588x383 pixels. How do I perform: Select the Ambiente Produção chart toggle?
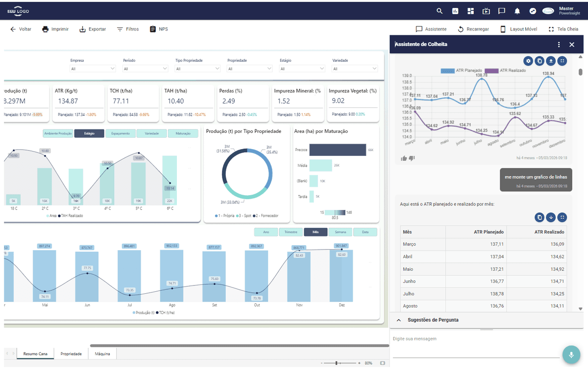click(x=58, y=133)
